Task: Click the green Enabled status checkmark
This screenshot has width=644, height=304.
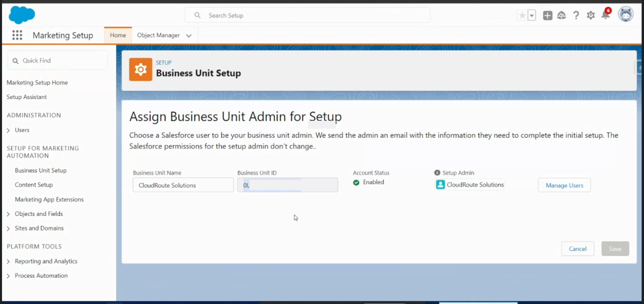Action: coord(356,182)
